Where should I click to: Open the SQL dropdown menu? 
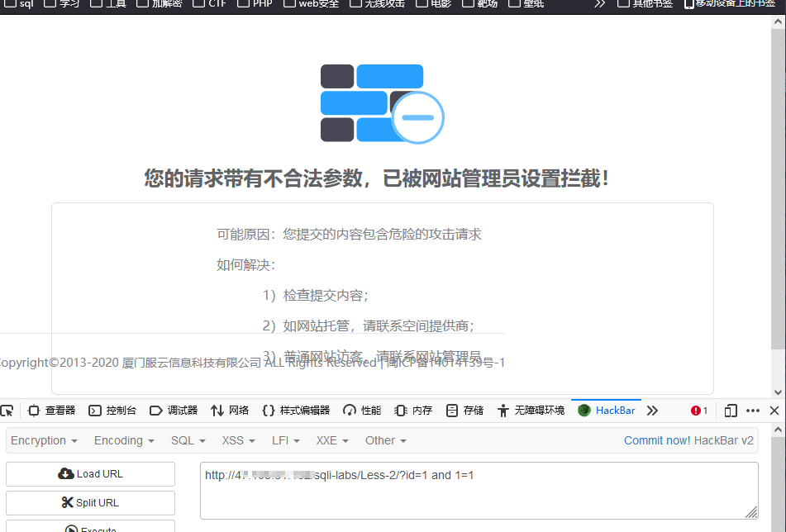(x=188, y=440)
